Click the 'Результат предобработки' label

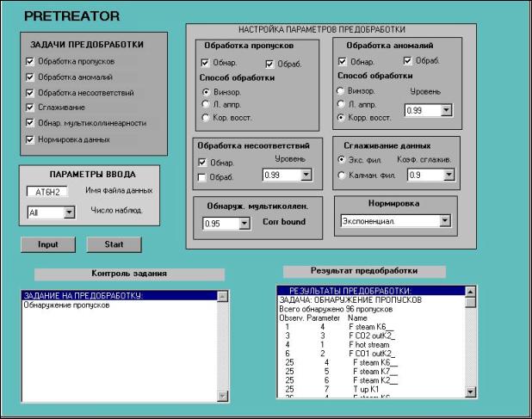click(x=364, y=271)
